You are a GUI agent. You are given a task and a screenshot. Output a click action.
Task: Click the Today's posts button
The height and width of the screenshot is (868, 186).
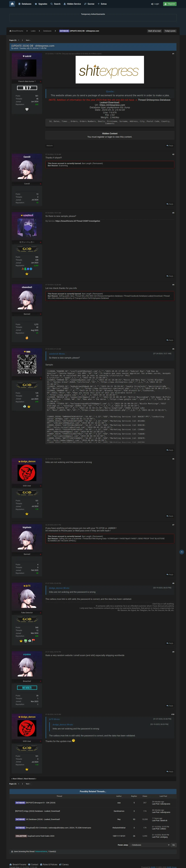(170, 31)
